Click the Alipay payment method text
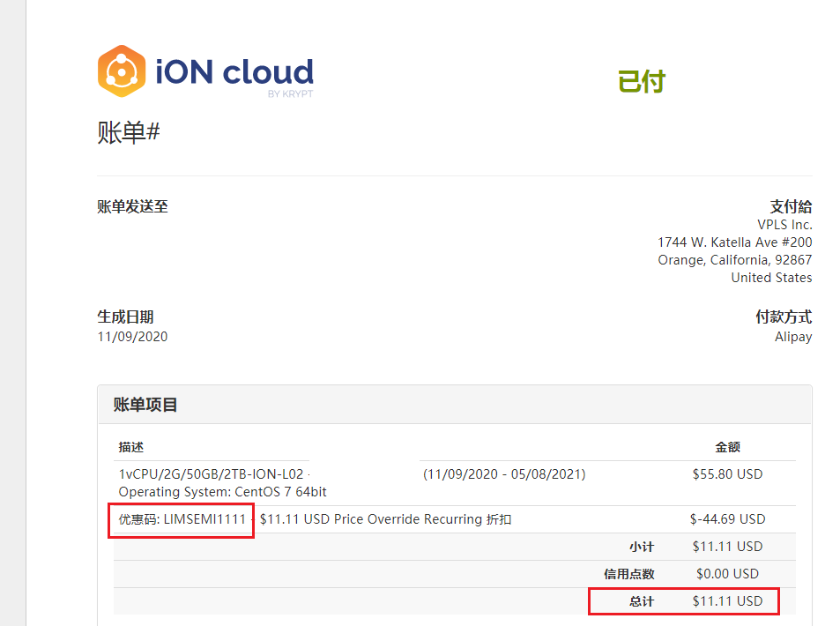Screen dimensions: 840x626 click(x=793, y=336)
